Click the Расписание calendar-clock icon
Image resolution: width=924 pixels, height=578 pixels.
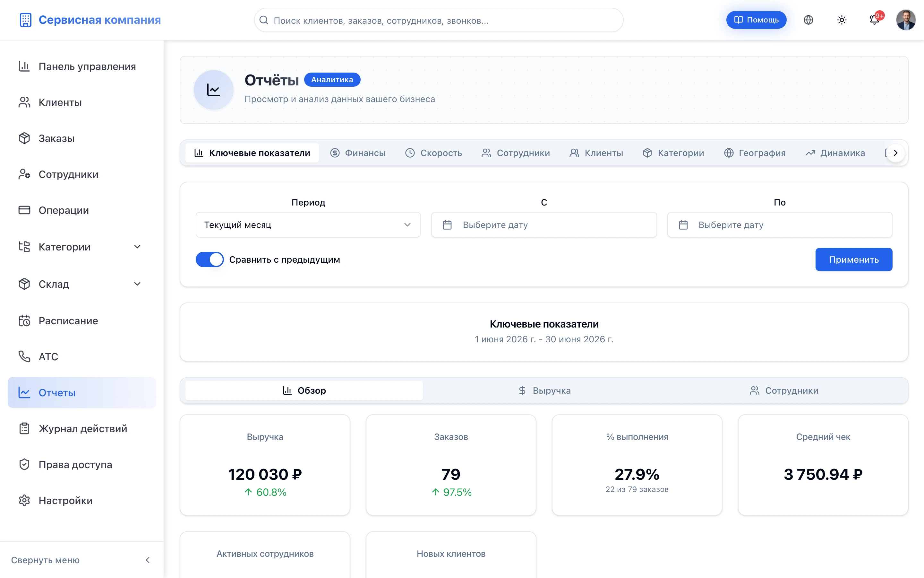(24, 320)
